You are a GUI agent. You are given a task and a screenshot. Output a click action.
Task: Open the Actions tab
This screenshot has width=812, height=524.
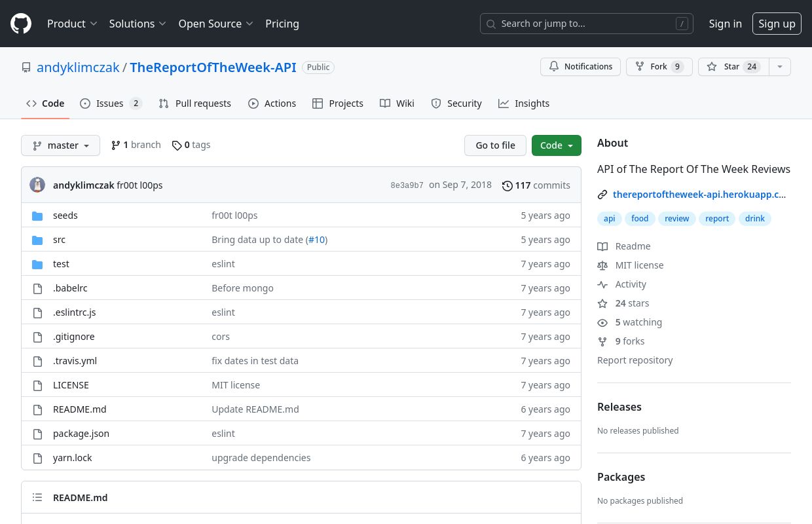point(272,103)
